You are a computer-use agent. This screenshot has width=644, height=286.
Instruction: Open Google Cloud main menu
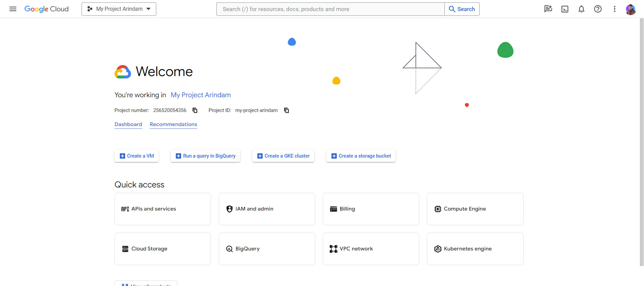12,9
